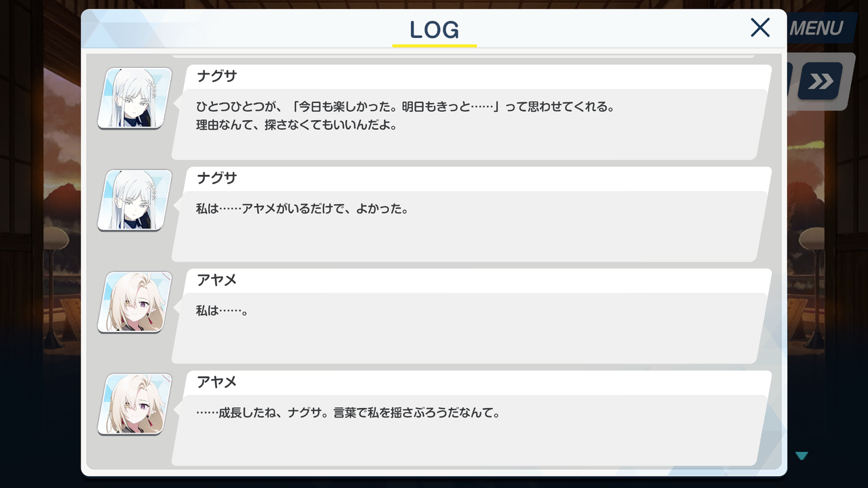The width and height of the screenshot is (868, 488).
Task: Click the text 理由なんて、探さなくてもいいんだよ。
Action: tap(296, 125)
